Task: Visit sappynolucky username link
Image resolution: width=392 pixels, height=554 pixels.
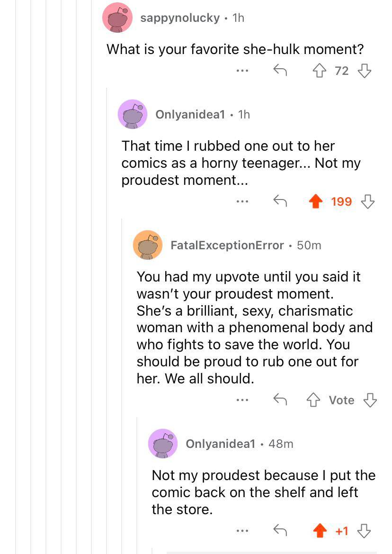Action: point(180,18)
